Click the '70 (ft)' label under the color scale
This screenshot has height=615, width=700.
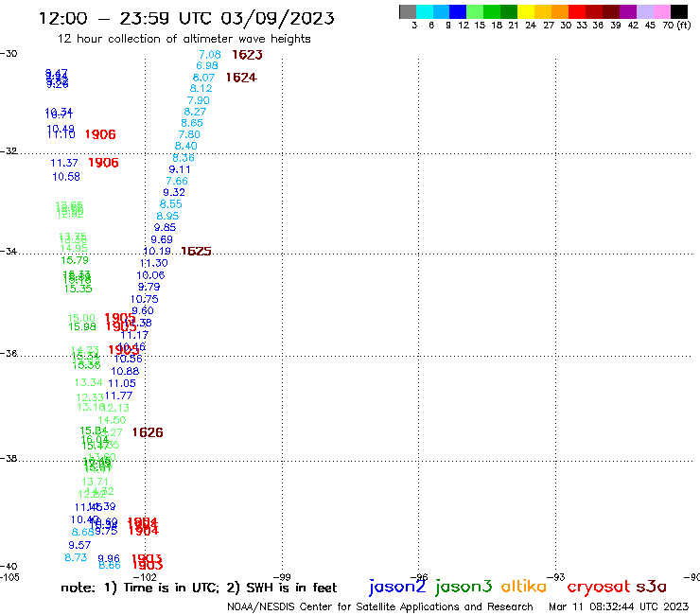tap(676, 26)
